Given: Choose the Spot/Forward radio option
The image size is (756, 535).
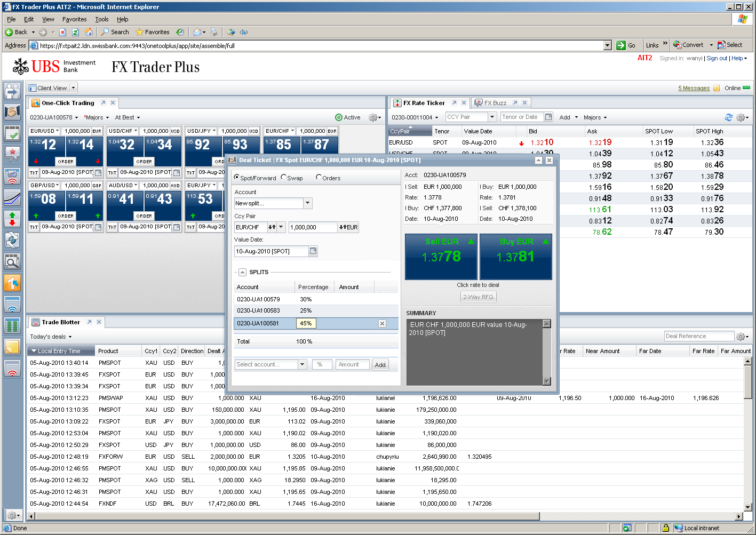Looking at the screenshot, I should click(237, 178).
